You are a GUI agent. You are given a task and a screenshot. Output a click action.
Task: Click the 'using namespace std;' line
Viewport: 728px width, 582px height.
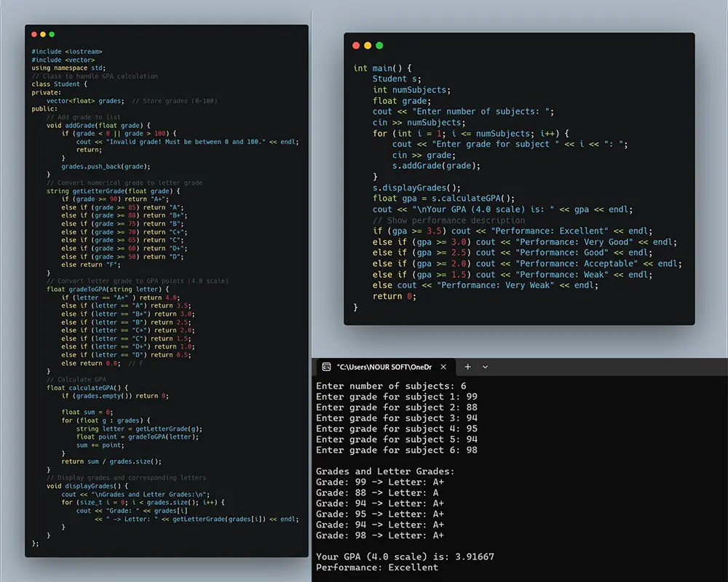(x=68, y=68)
